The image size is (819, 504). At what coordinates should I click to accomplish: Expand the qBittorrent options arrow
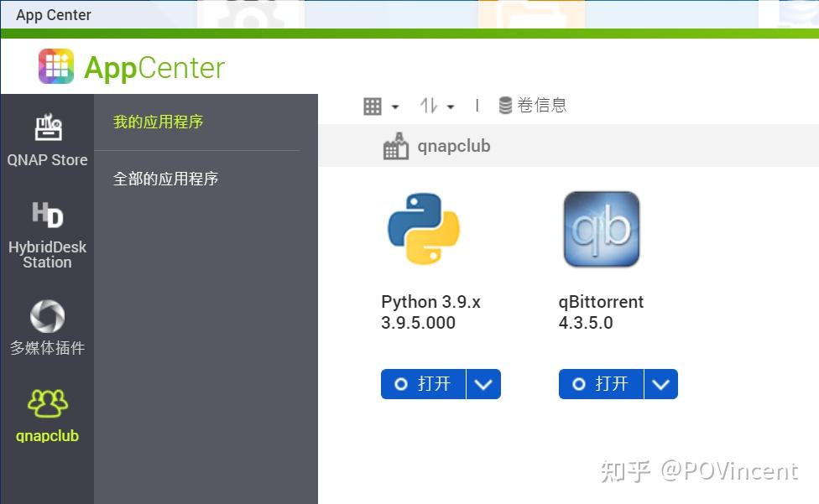pyautogui.click(x=661, y=384)
